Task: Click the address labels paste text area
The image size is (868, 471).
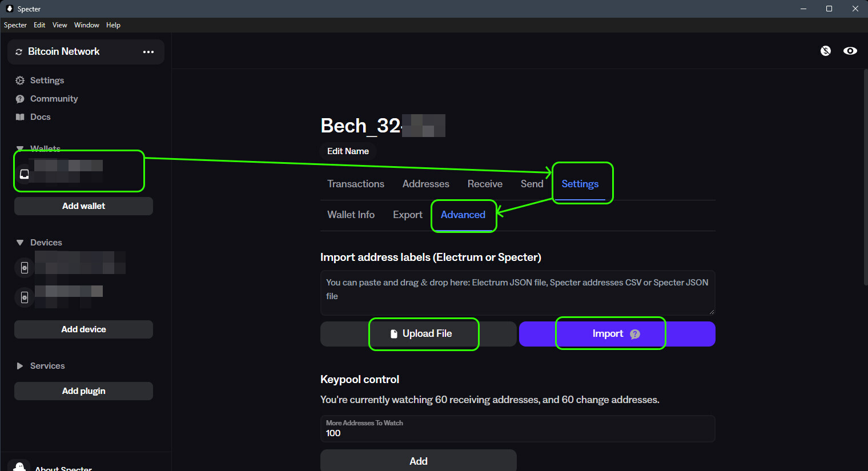Action: pyautogui.click(x=518, y=293)
